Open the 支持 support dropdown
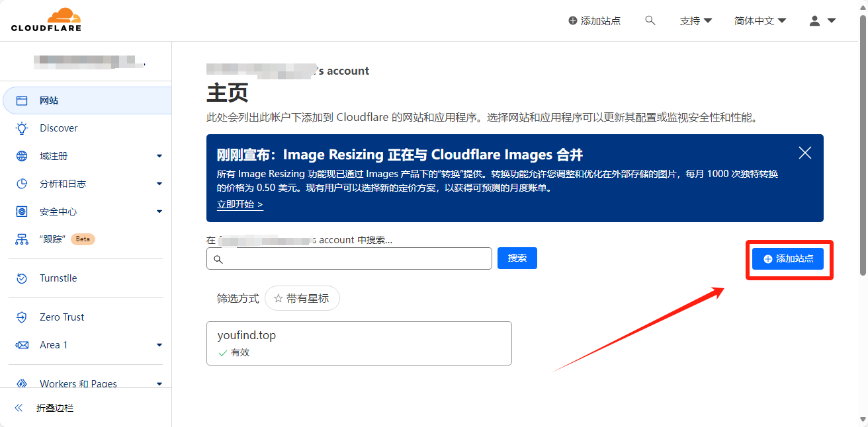 [x=695, y=20]
